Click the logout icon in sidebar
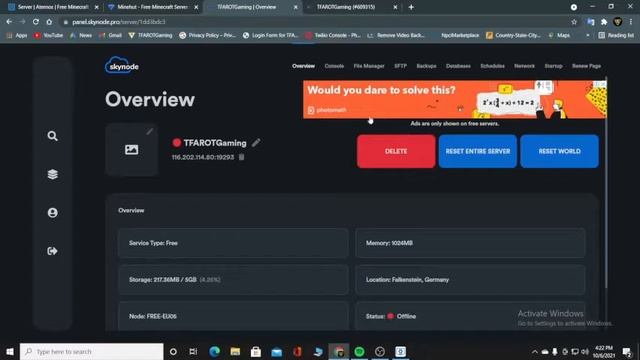This screenshot has height=360, width=640. coord(52,251)
